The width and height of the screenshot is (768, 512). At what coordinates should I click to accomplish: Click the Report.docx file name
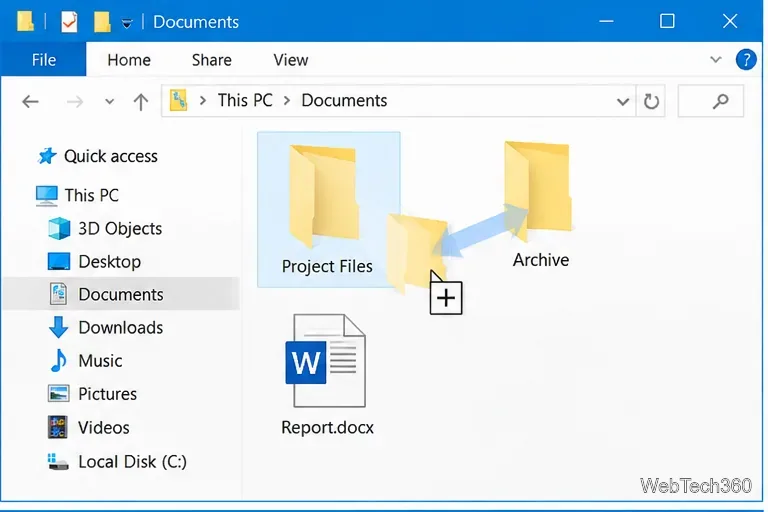point(327,427)
